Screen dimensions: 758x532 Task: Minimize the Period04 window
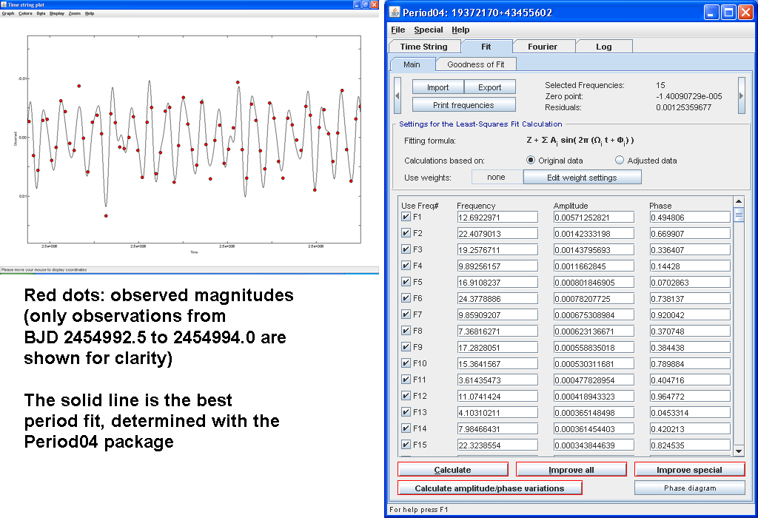coord(711,12)
